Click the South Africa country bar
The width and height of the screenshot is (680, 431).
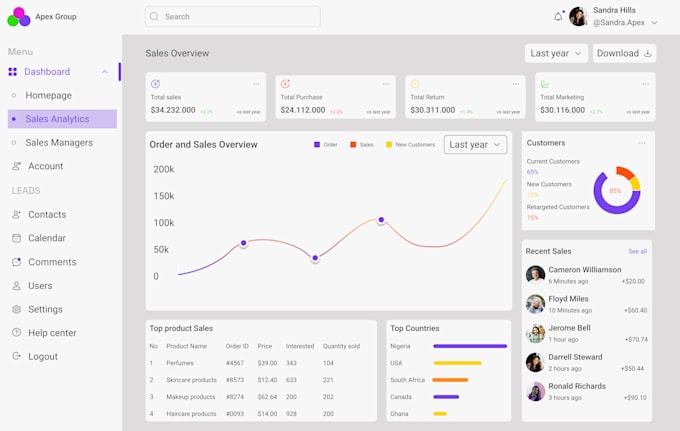click(x=451, y=380)
